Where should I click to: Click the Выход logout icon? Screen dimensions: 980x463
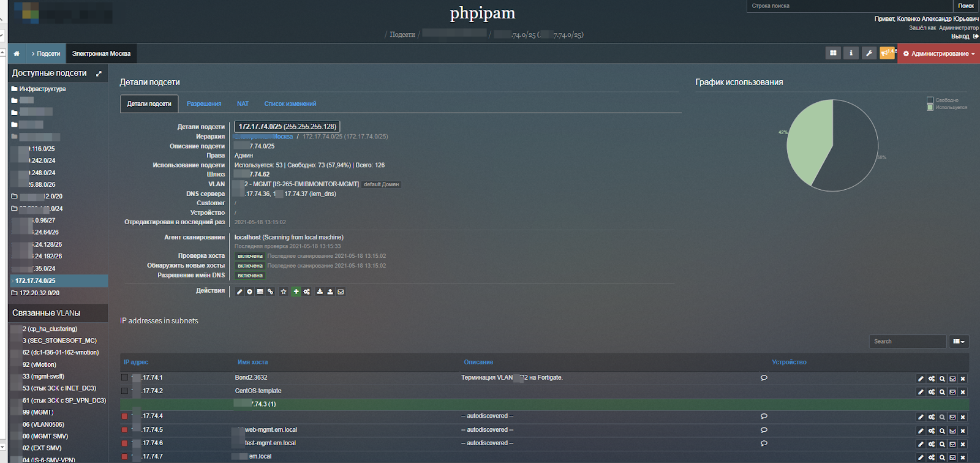976,36
